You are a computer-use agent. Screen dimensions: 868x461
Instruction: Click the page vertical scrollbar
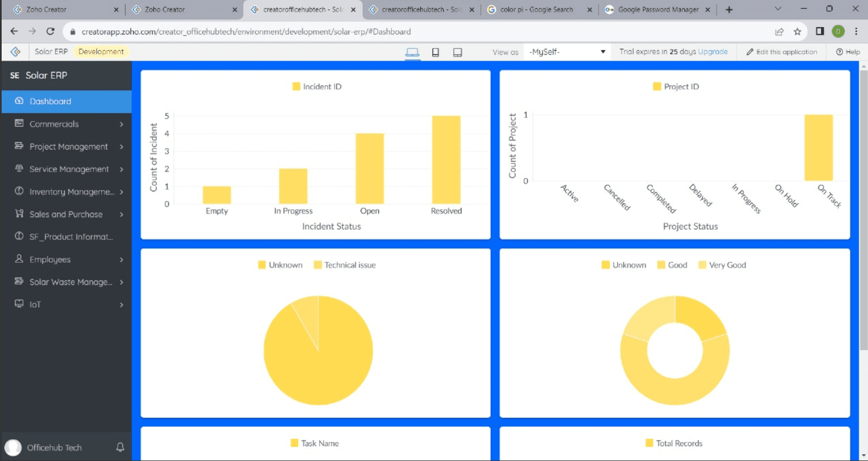pos(864,210)
